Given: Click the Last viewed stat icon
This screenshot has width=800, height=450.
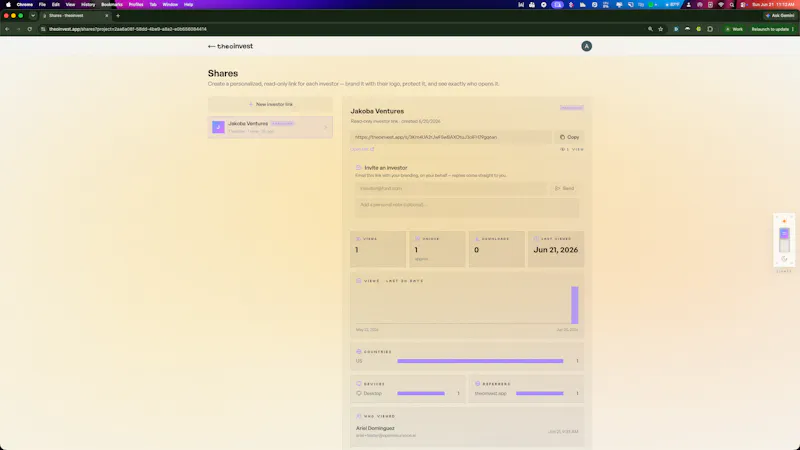Looking at the screenshot, I should (536, 239).
